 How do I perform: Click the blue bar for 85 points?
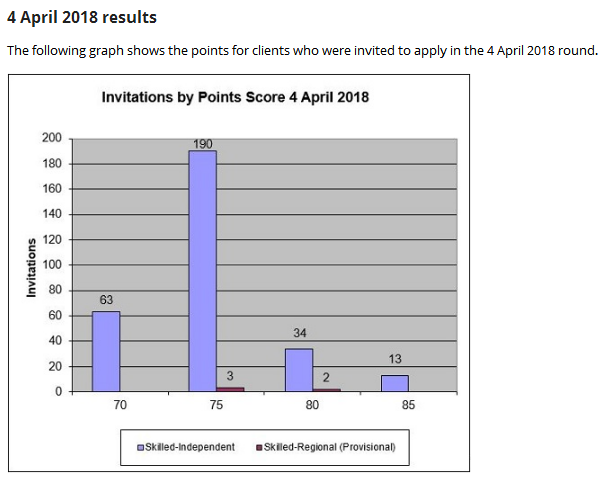(395, 383)
